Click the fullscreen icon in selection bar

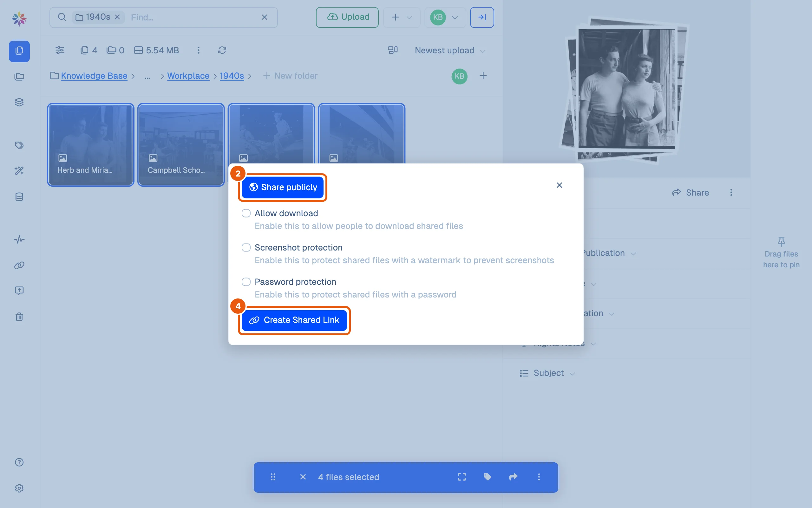462,477
